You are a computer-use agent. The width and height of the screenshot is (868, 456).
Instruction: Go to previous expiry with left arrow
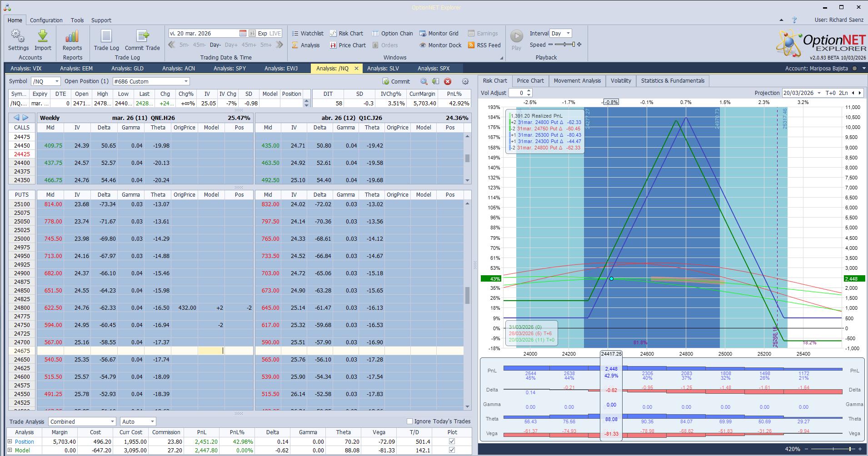coord(16,117)
